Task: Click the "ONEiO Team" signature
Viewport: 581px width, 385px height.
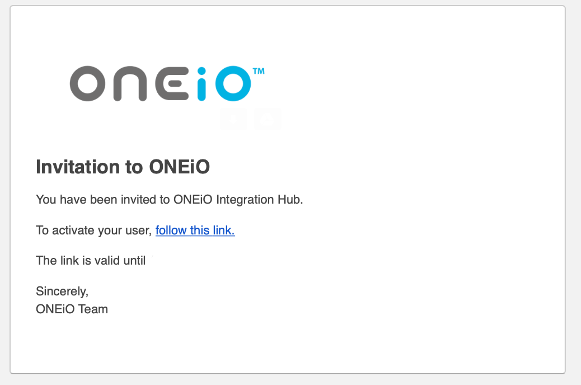Action: pos(72,309)
